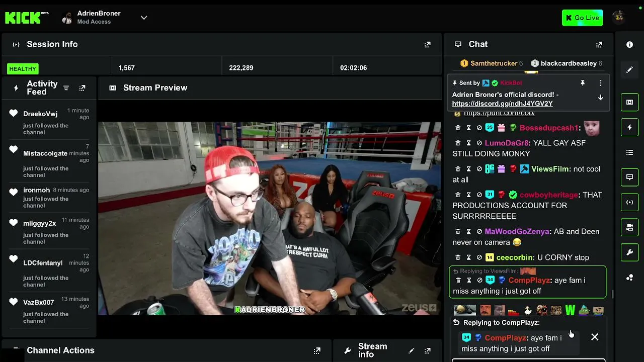This screenshot has width=644, height=362.
Task: Click the pencil edit-layout icon in right sidebar
Action: click(x=629, y=70)
